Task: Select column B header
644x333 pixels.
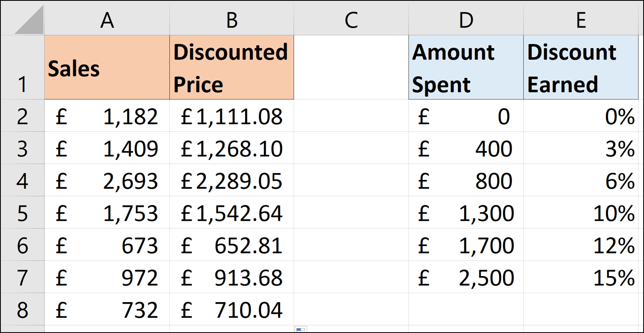Action: coord(231,19)
